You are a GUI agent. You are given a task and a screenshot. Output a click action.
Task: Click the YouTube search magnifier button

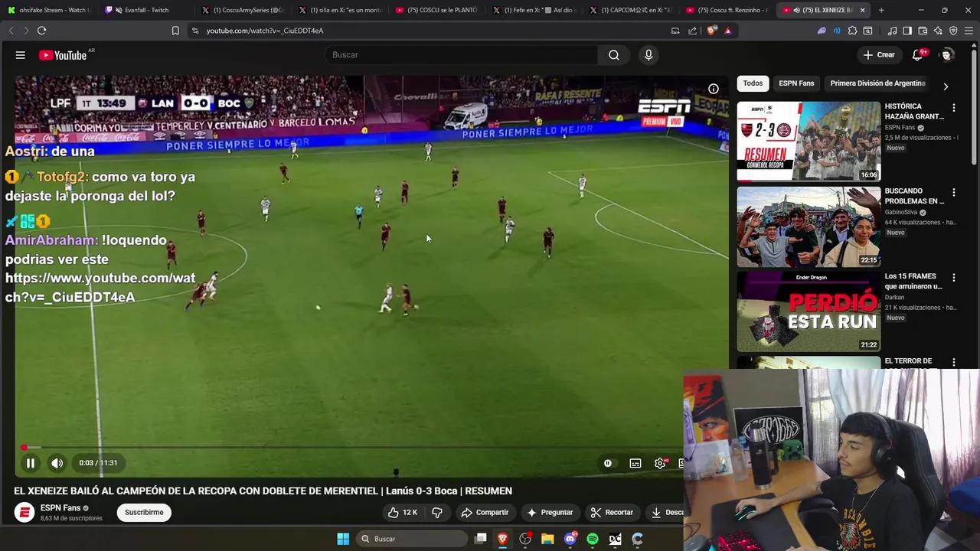(x=614, y=55)
